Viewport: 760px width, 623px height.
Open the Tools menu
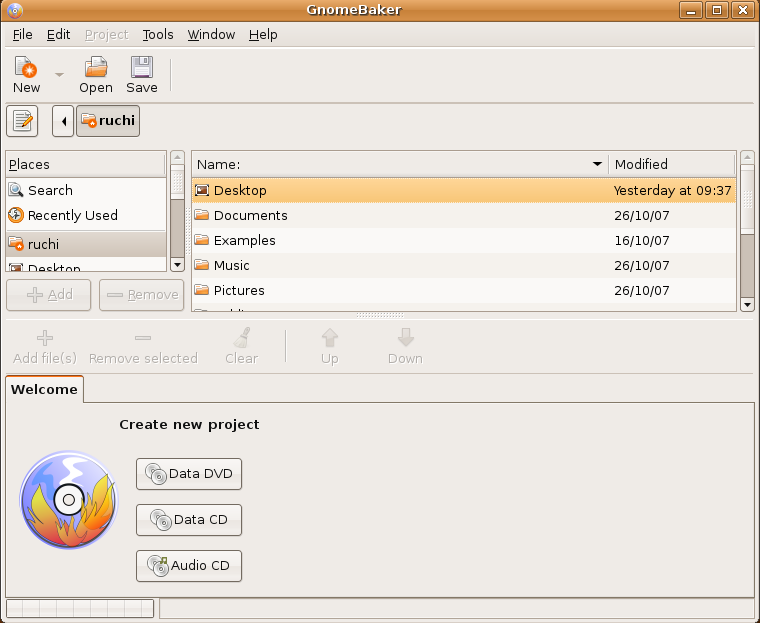tap(158, 34)
